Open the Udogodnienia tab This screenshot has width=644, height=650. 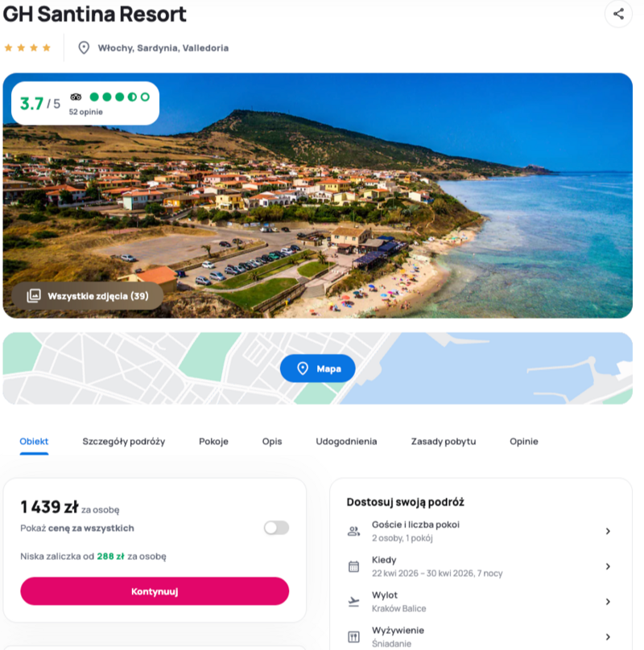click(346, 442)
